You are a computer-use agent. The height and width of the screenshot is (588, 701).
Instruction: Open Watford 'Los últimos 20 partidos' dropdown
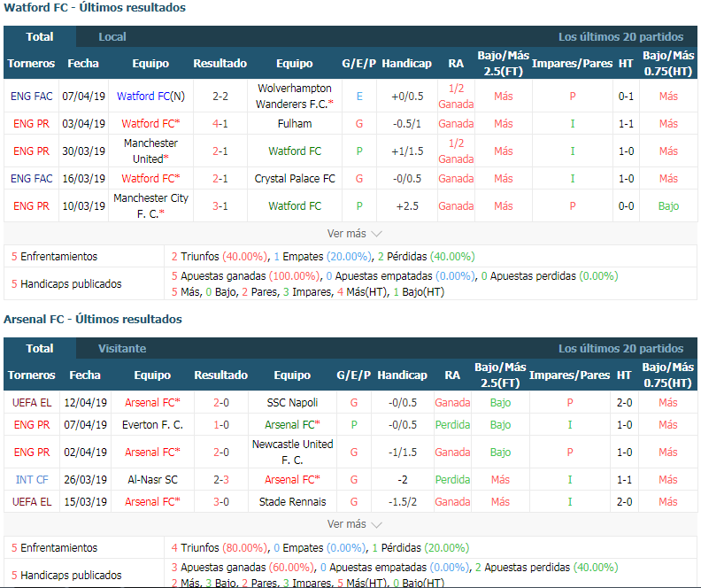pyautogui.click(x=620, y=36)
